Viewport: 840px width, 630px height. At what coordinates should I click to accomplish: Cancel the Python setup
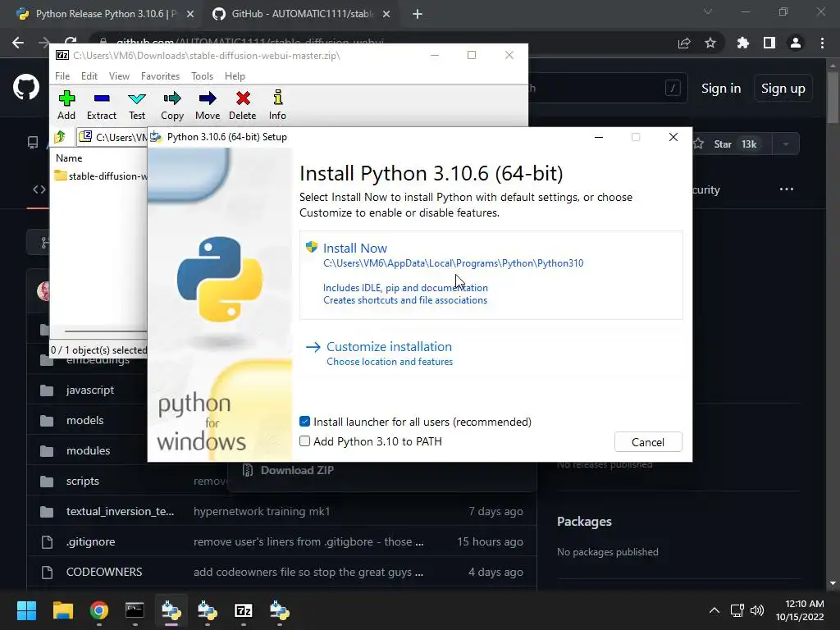(648, 442)
